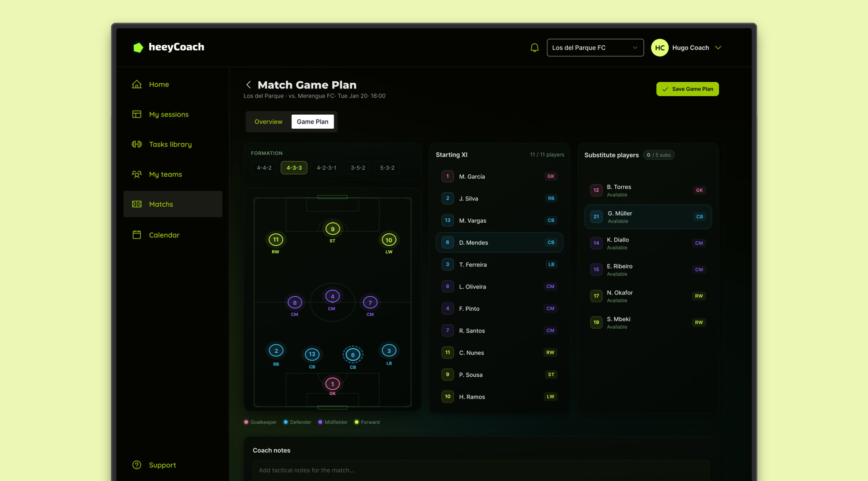Click the HC user avatar

[x=660, y=47]
